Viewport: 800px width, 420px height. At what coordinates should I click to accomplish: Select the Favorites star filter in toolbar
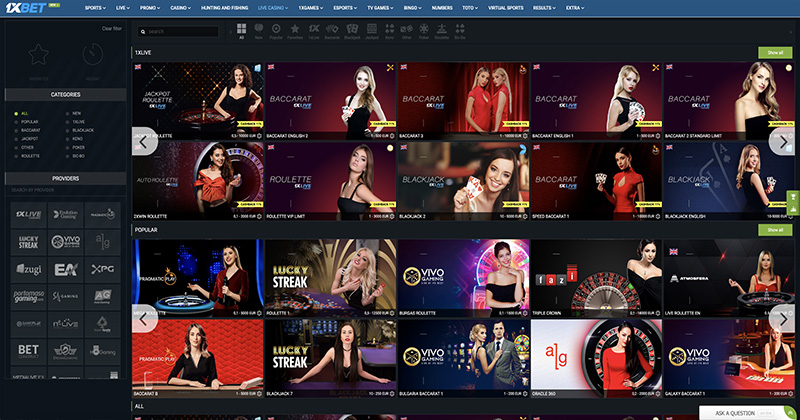pos(294,31)
